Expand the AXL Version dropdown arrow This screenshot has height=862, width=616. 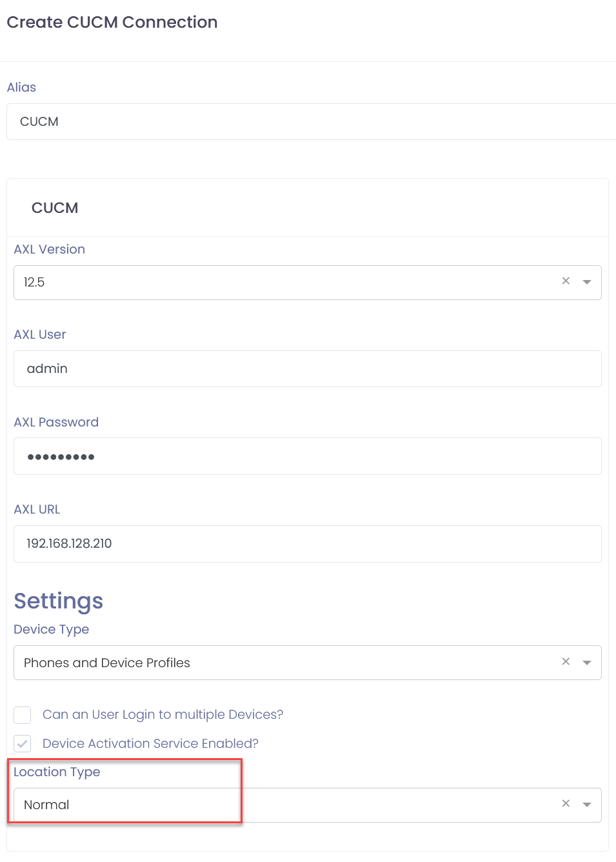point(587,282)
